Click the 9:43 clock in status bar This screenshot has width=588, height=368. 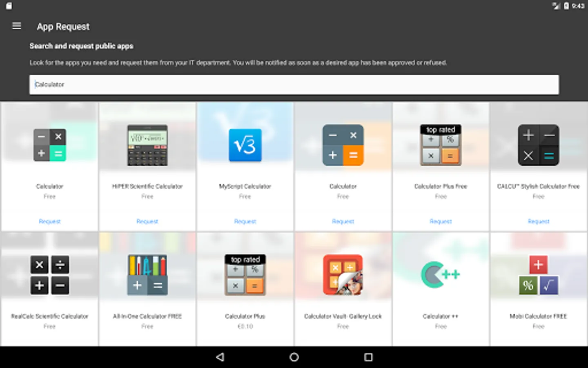click(578, 6)
